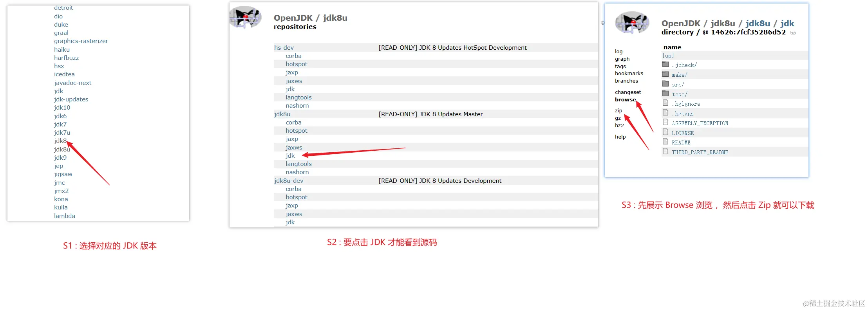Open the jdk8 project in list
Viewport: 868px width, 310px height.
[x=60, y=141]
